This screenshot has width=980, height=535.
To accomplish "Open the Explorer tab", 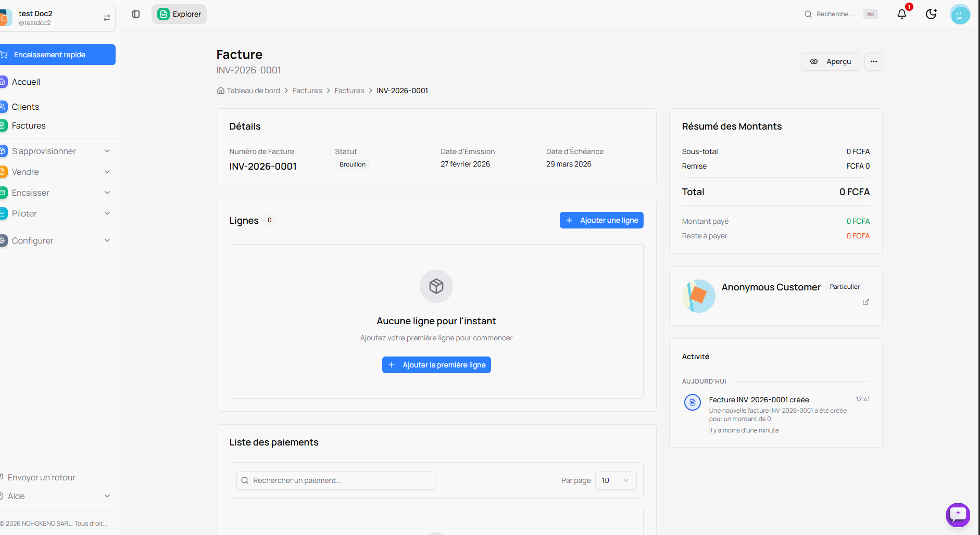I will (x=179, y=14).
